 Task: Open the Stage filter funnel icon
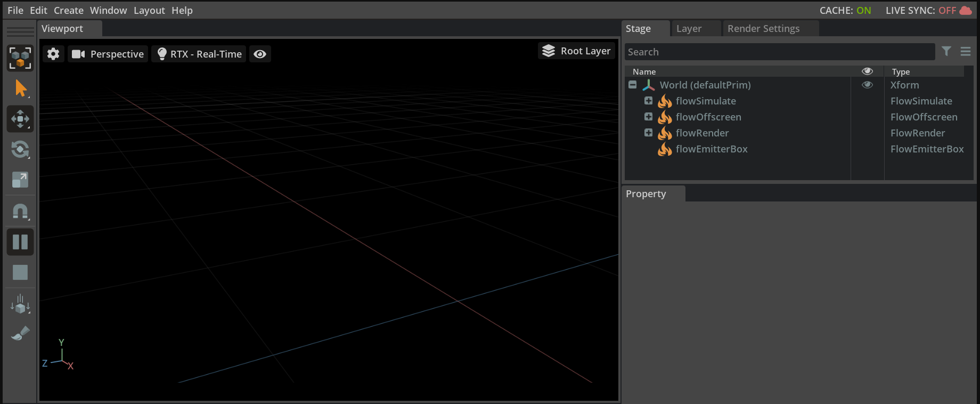click(x=946, y=51)
